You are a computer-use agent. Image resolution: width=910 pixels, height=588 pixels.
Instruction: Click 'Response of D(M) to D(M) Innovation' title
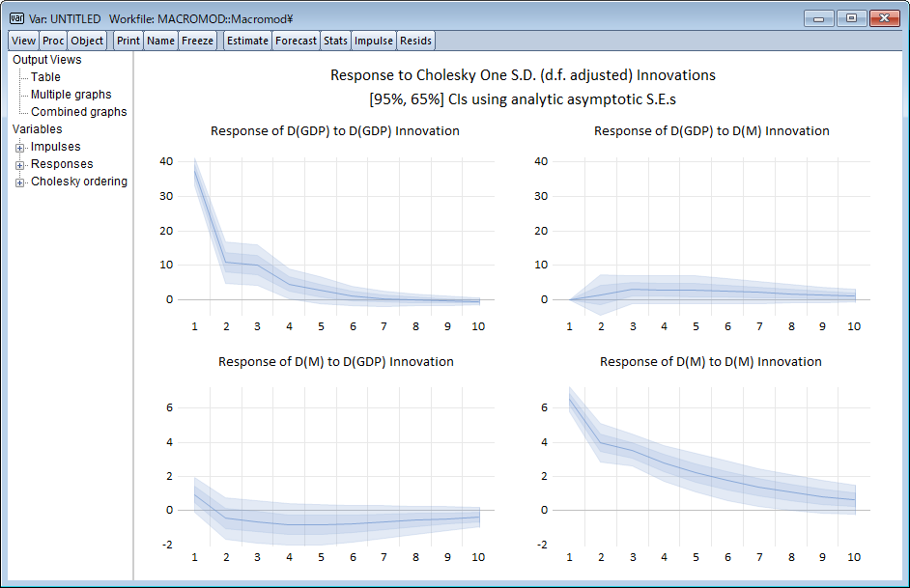tap(711, 362)
